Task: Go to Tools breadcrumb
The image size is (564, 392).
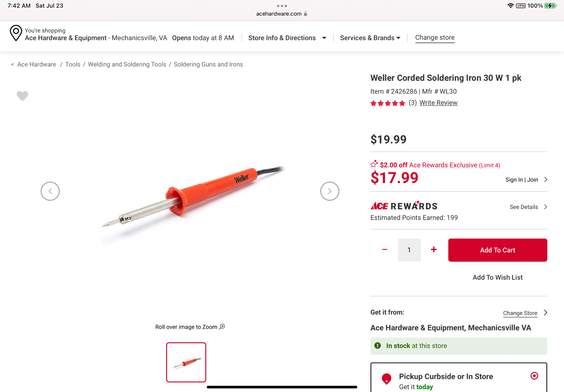Action: 73,64
